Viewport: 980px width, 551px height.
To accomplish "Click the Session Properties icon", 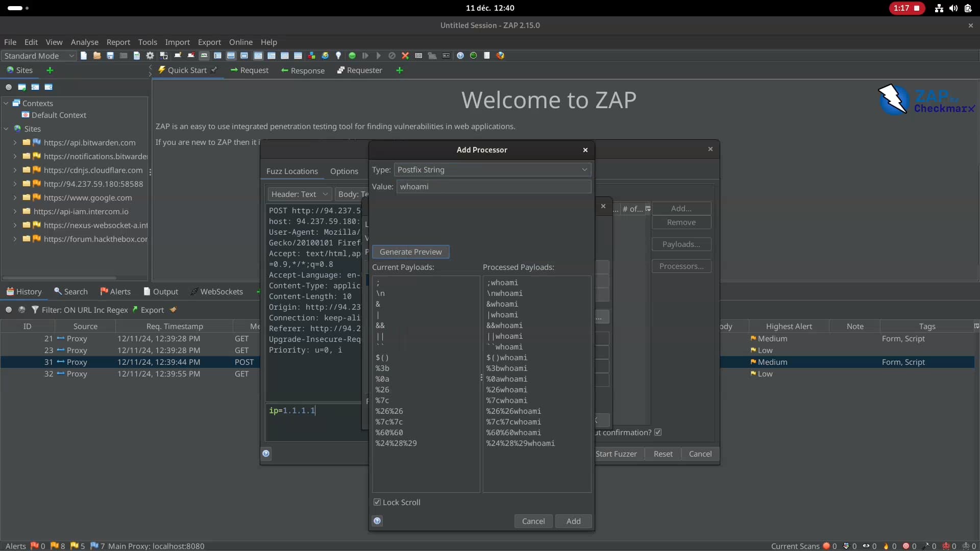I will click(137, 56).
